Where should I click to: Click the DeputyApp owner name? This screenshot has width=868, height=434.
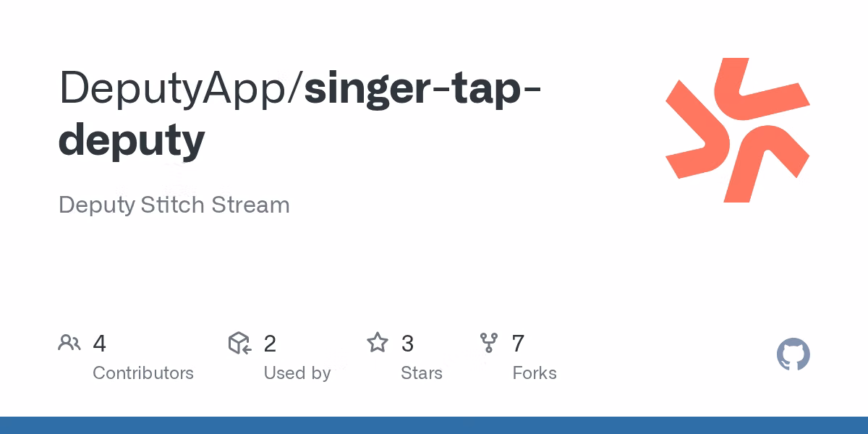pyautogui.click(x=176, y=88)
